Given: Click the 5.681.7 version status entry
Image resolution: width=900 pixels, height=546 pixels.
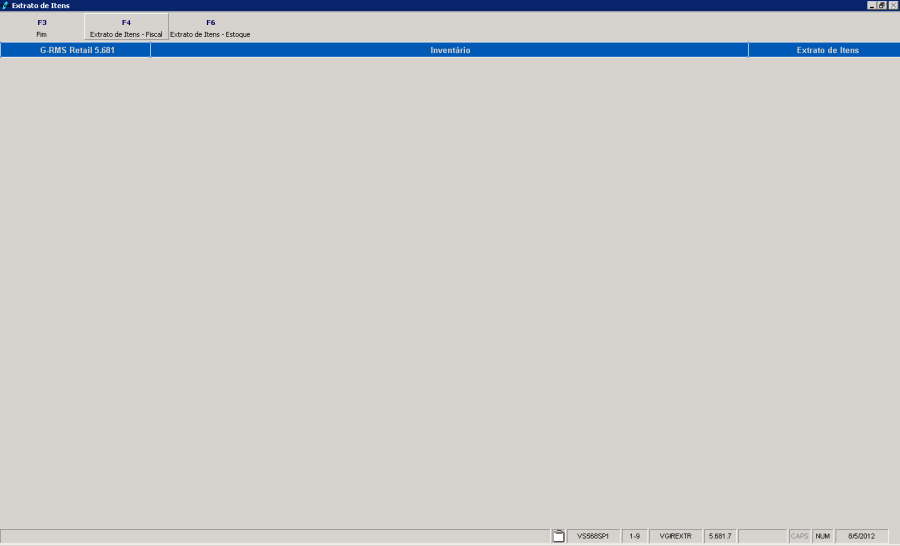Looking at the screenshot, I should pos(720,536).
